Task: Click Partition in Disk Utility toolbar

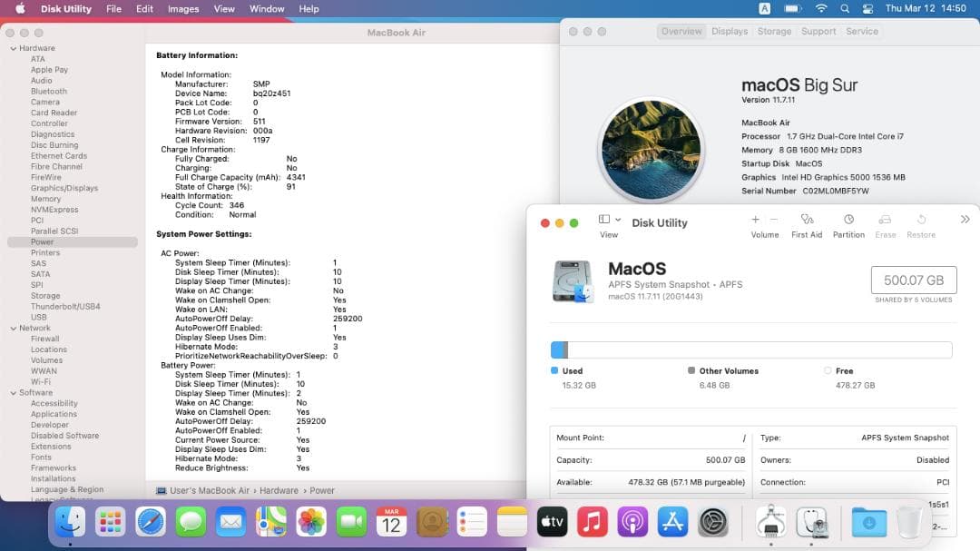Action: tap(848, 226)
